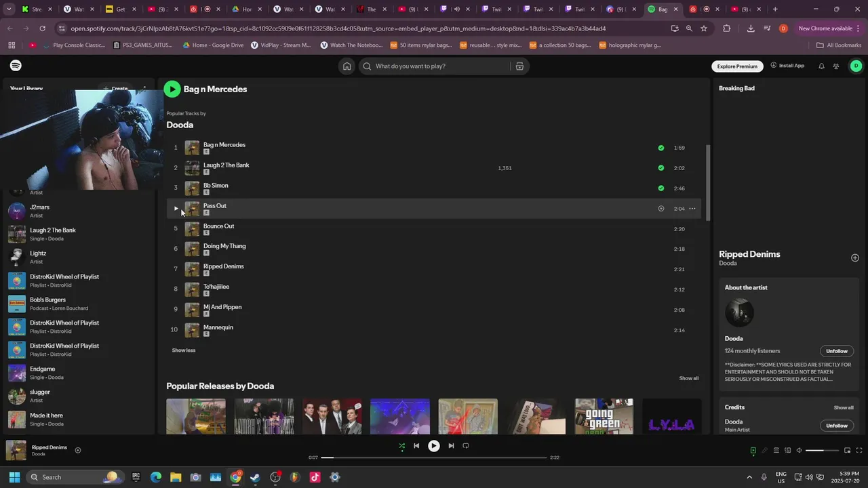The width and height of the screenshot is (868, 488).
Task: Add Pass Out to Liked Songs
Action: click(x=660, y=209)
